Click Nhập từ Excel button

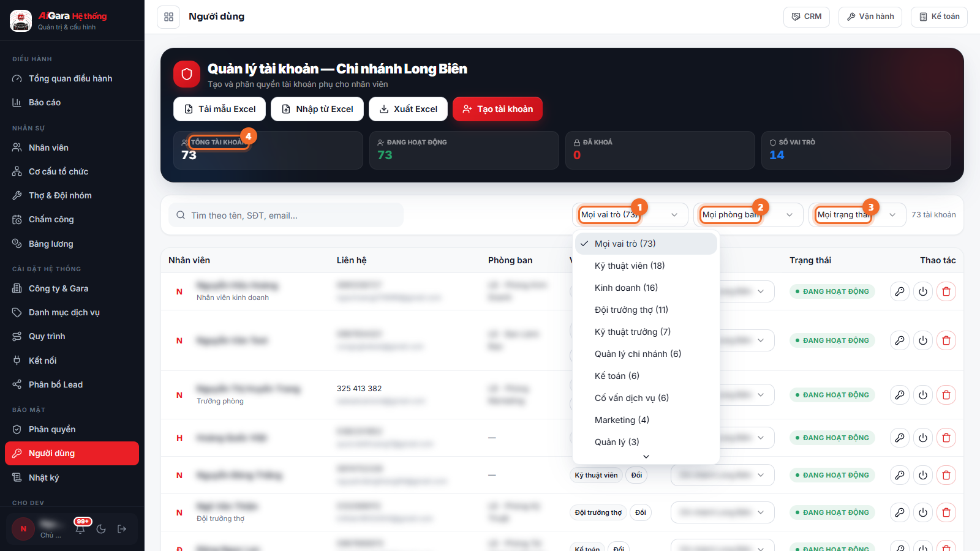pos(317,109)
